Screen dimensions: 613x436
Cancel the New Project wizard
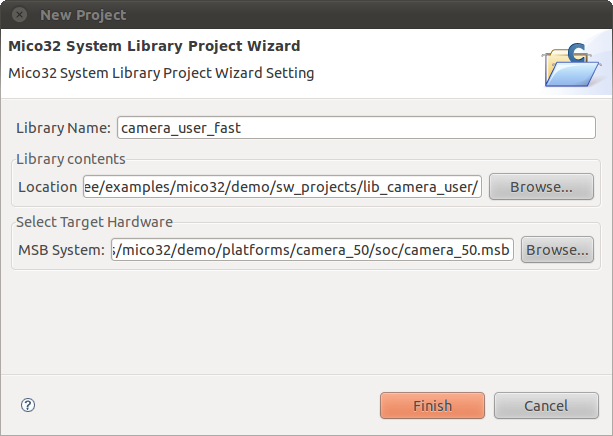point(546,406)
